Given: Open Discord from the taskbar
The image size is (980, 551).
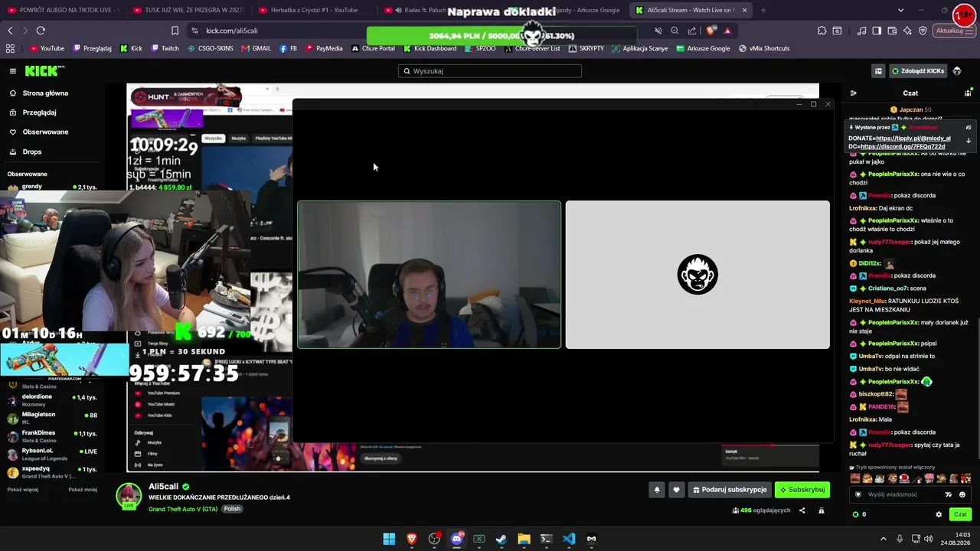Looking at the screenshot, I should pyautogui.click(x=456, y=539).
